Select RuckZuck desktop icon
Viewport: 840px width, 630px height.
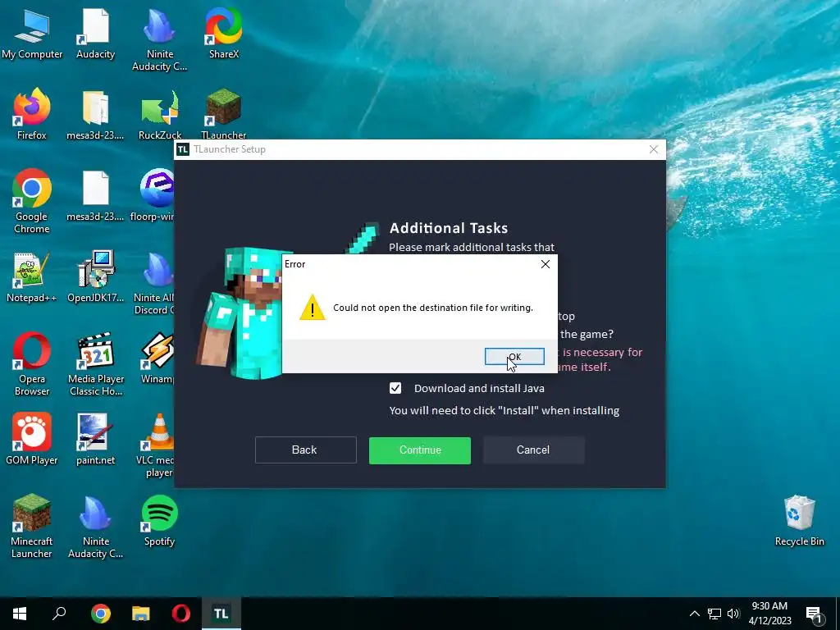click(x=160, y=115)
